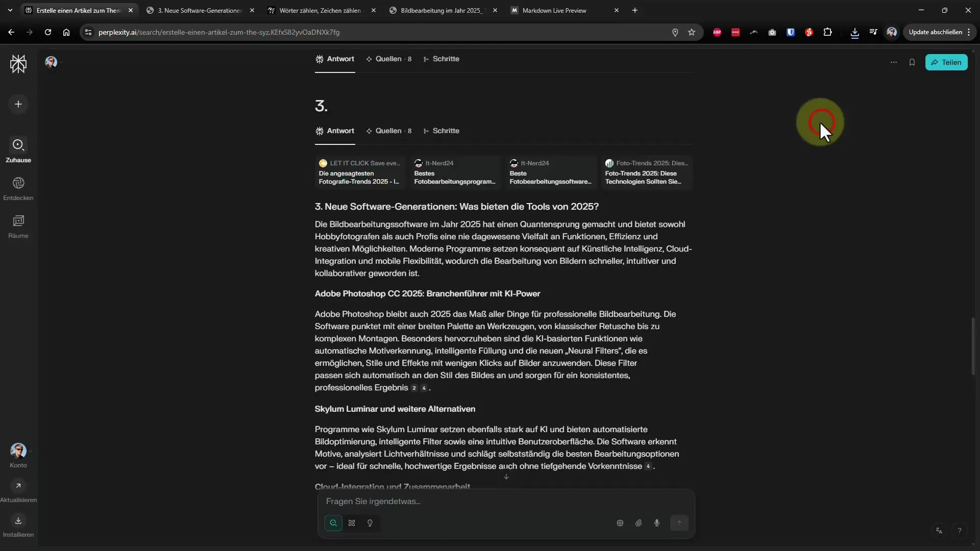Open the LET IT CLICK source card
This screenshot has width=980, height=551.
pyautogui.click(x=360, y=172)
